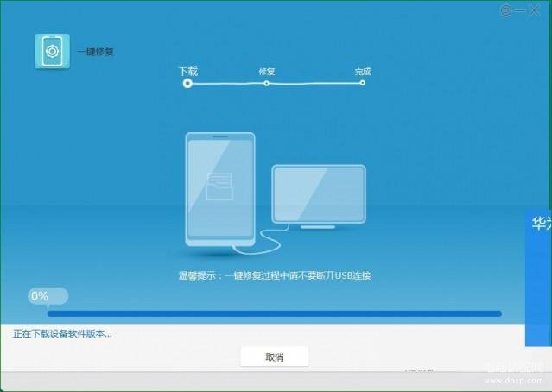Select the 下载 step label

point(187,71)
